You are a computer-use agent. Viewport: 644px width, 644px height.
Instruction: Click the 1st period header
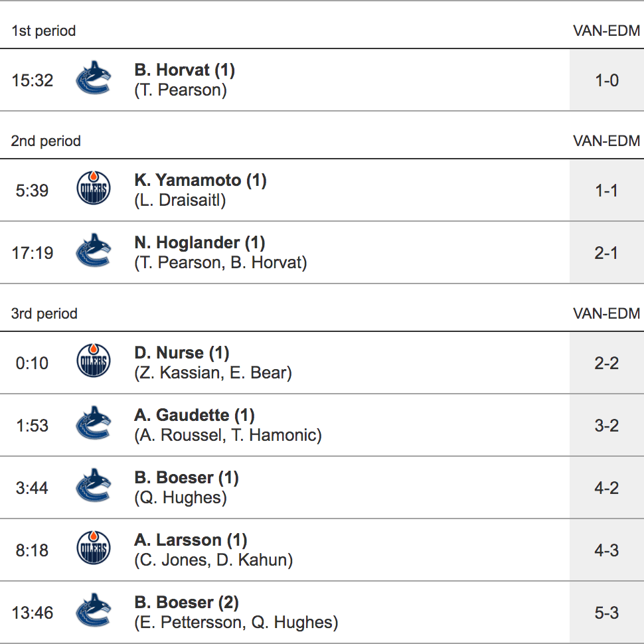pos(44,31)
